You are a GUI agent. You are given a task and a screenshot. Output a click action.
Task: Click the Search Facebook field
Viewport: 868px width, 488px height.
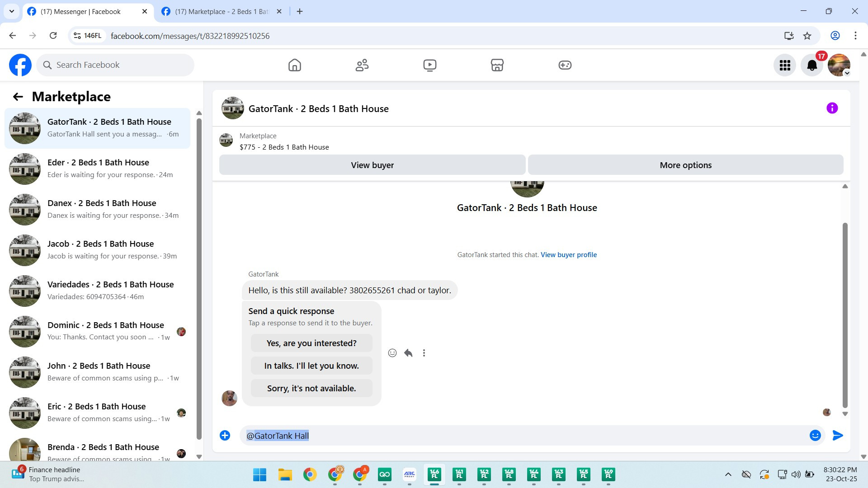[x=115, y=65]
